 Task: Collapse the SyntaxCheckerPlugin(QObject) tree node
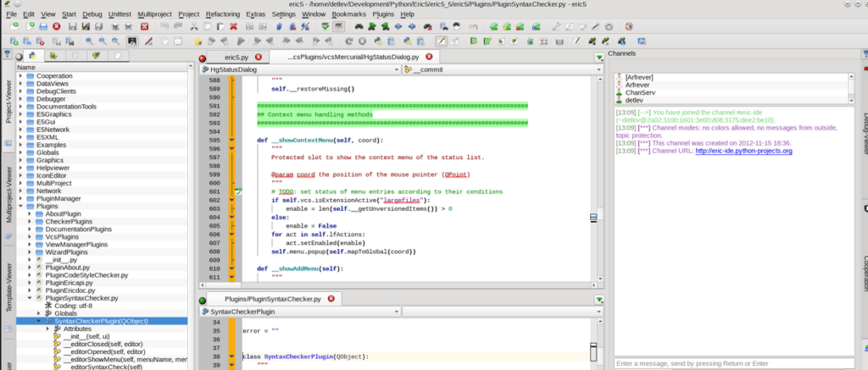click(38, 321)
